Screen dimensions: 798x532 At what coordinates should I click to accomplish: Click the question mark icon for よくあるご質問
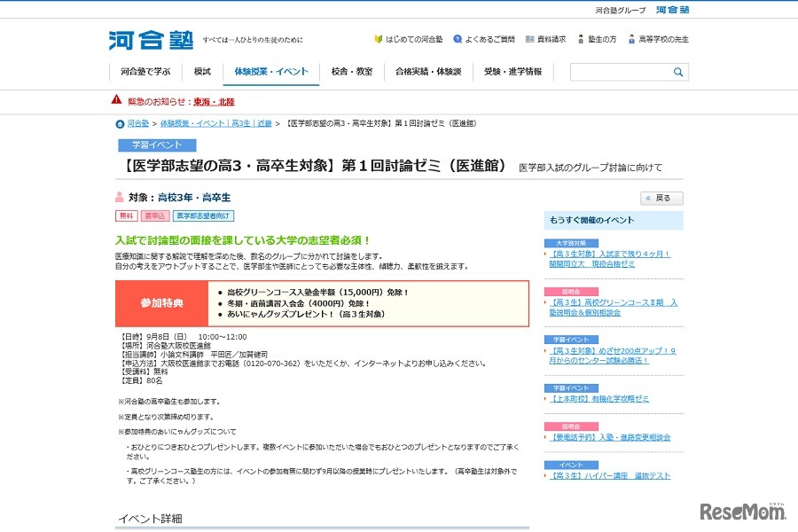458,39
